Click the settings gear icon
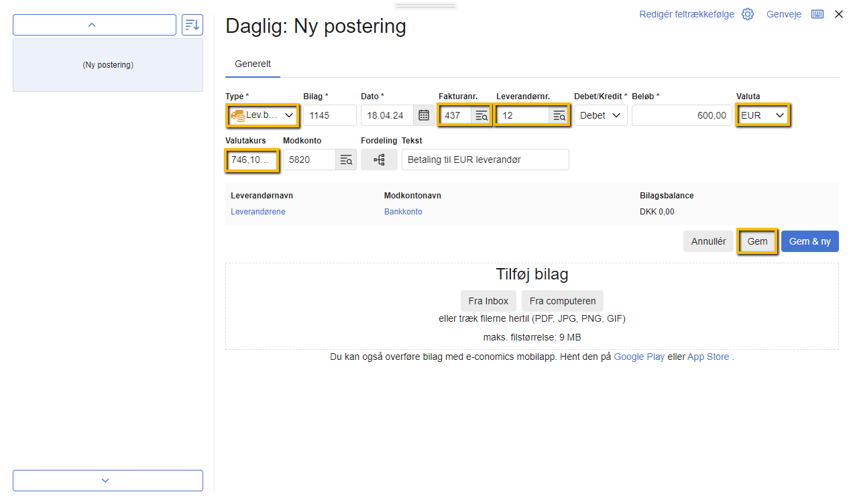851x504 pixels. point(748,14)
